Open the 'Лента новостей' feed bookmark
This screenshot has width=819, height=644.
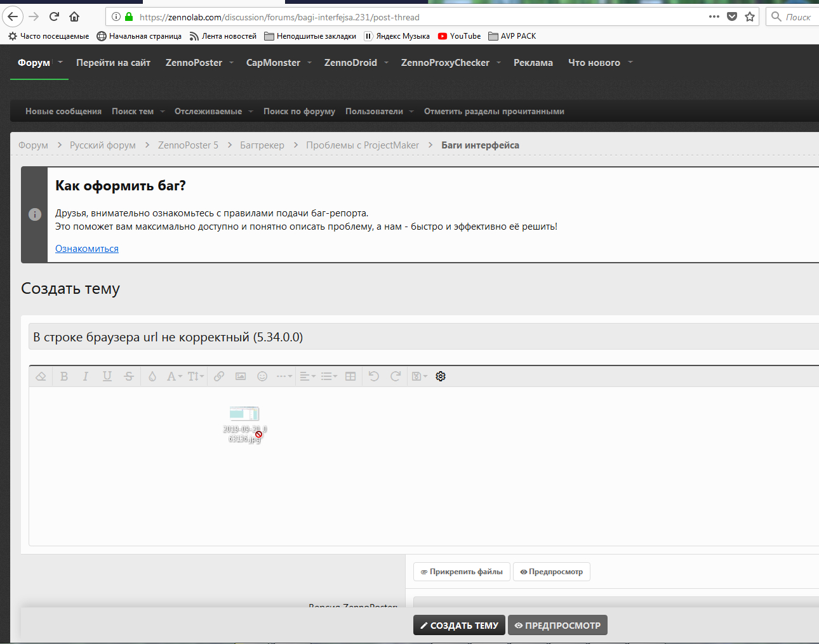(223, 36)
